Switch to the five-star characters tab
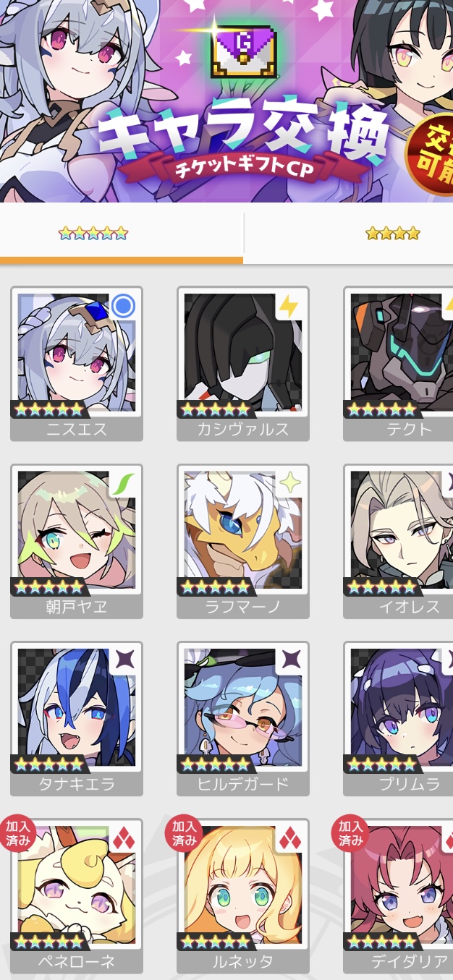The width and height of the screenshot is (453, 980). click(x=122, y=234)
